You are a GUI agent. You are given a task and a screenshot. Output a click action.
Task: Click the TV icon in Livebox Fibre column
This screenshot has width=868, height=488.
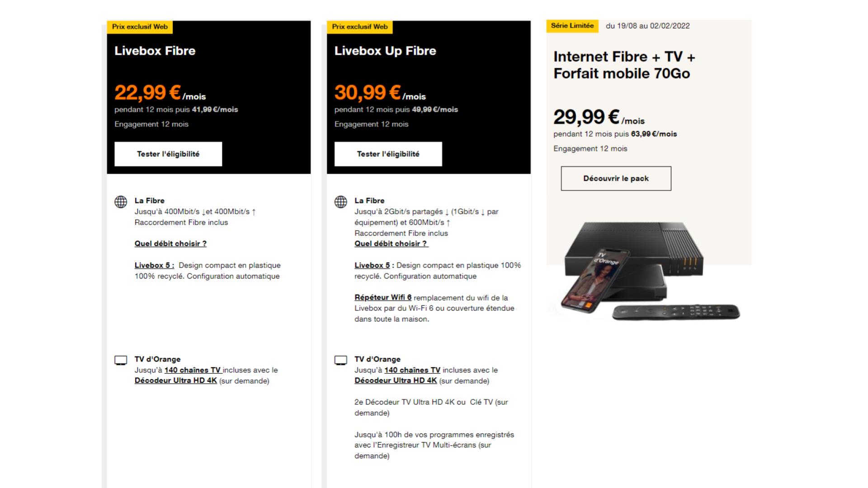click(x=121, y=361)
